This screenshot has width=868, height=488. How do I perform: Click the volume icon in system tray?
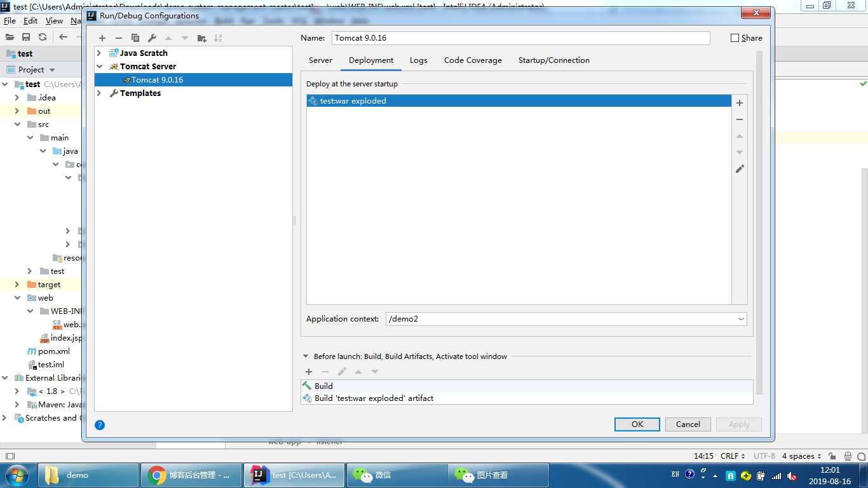792,475
